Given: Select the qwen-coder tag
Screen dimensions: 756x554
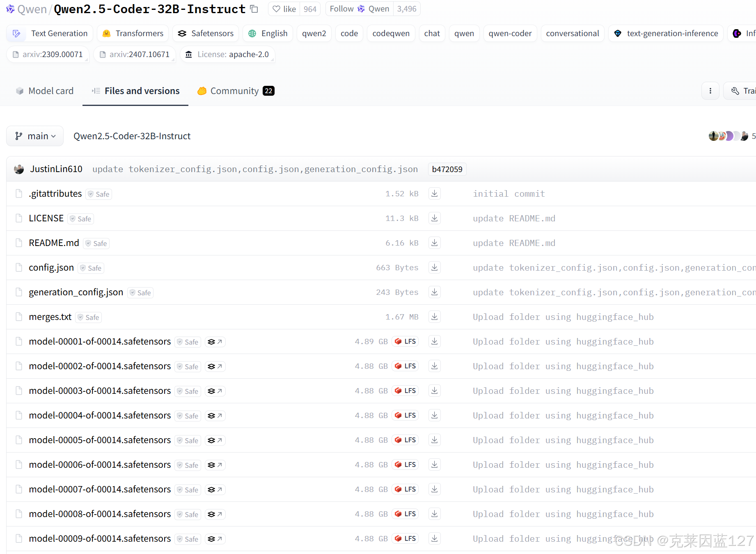Looking at the screenshot, I should tap(510, 33).
